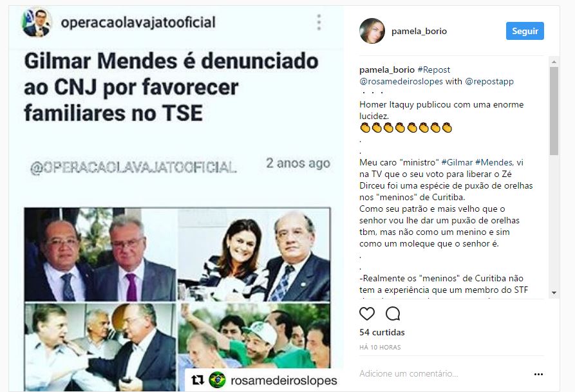The image size is (575, 392).
Task: View the 54 curtidas likes list
Action: coord(382,332)
